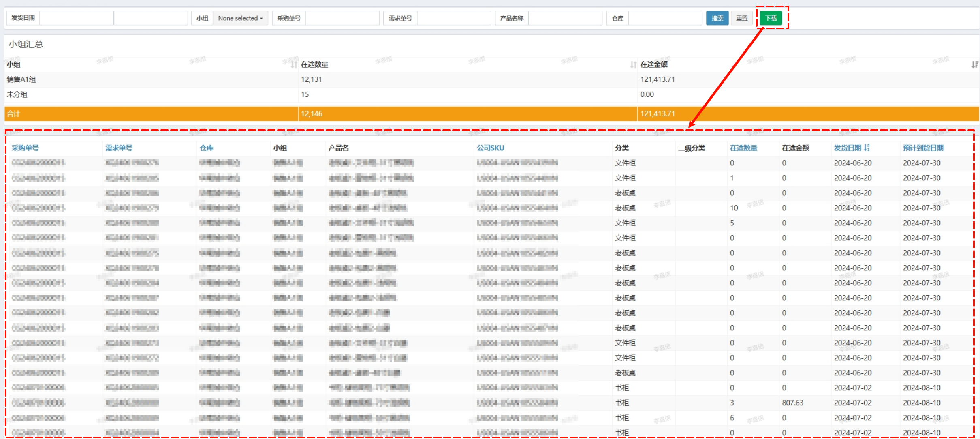The image size is (980, 439).
Task: Open the first 发货日期 date filter field
Action: tap(77, 18)
